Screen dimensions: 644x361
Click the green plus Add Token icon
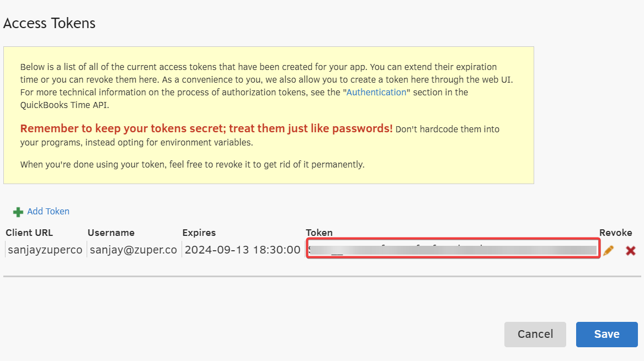[x=18, y=212]
